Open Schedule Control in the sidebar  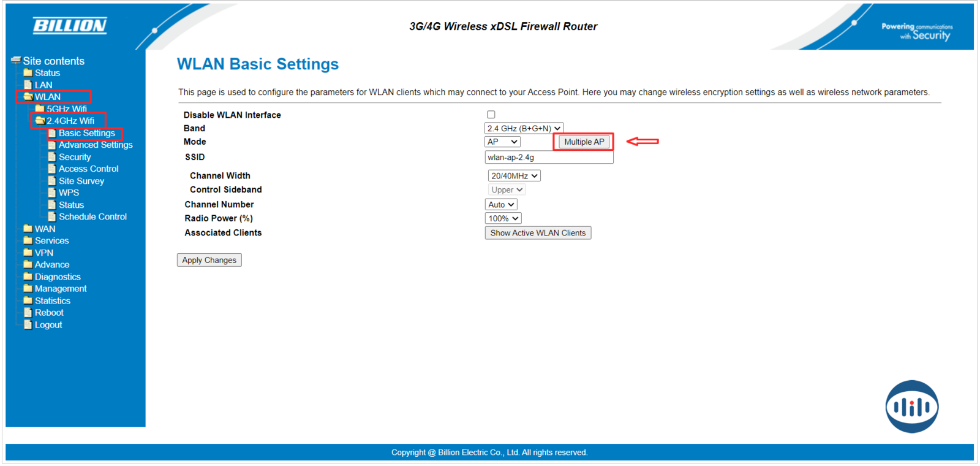click(92, 216)
